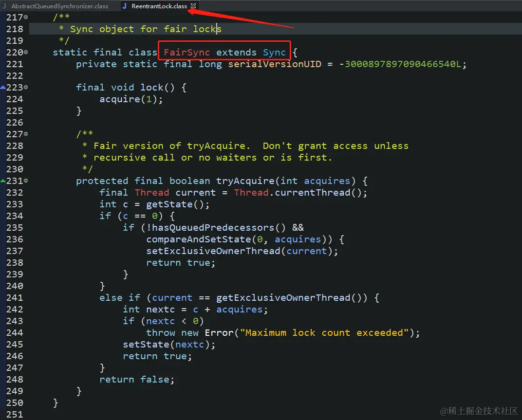Click line number 250 in the gutter
This screenshot has height=420, width=522.
pyautogui.click(x=15, y=402)
